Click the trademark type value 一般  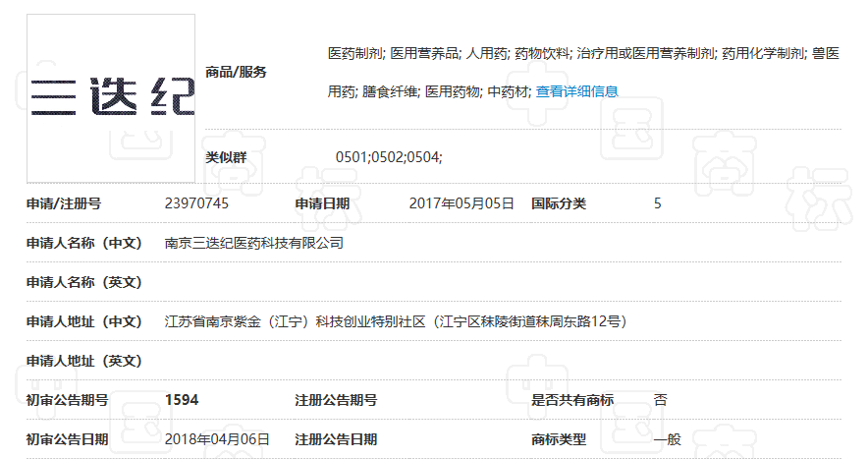coord(667,439)
